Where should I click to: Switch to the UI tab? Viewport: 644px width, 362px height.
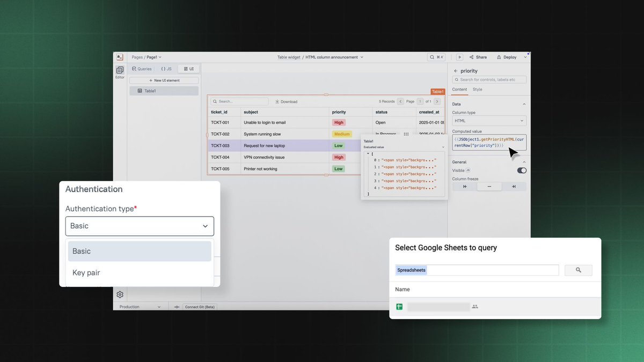[188, 69]
